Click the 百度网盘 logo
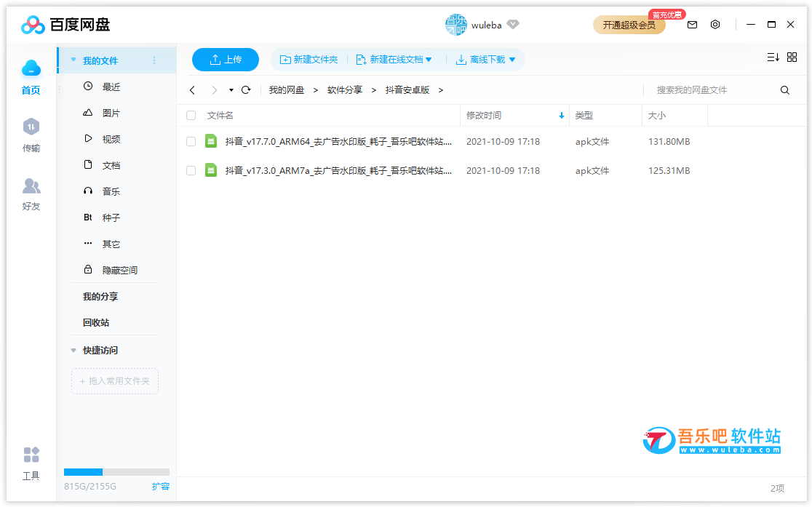Screen dimensions: 812x507 pyautogui.click(x=65, y=24)
